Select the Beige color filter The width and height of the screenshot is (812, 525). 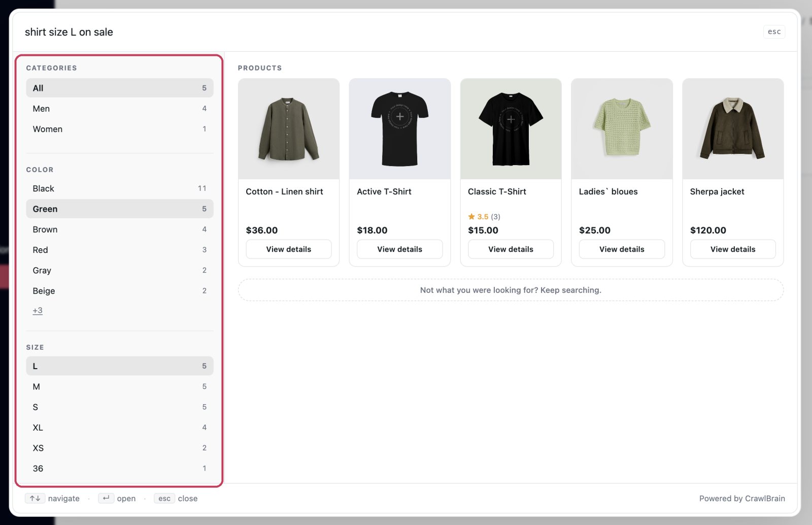(x=119, y=291)
